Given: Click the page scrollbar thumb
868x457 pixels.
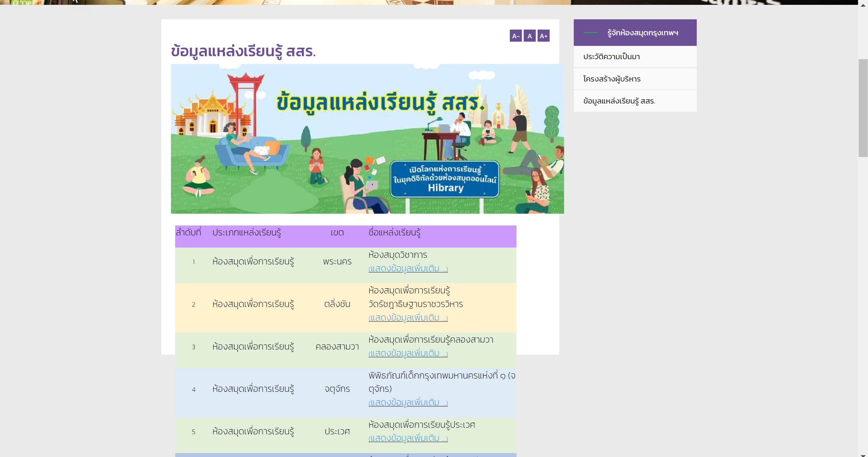Looking at the screenshot, I should (863, 108).
